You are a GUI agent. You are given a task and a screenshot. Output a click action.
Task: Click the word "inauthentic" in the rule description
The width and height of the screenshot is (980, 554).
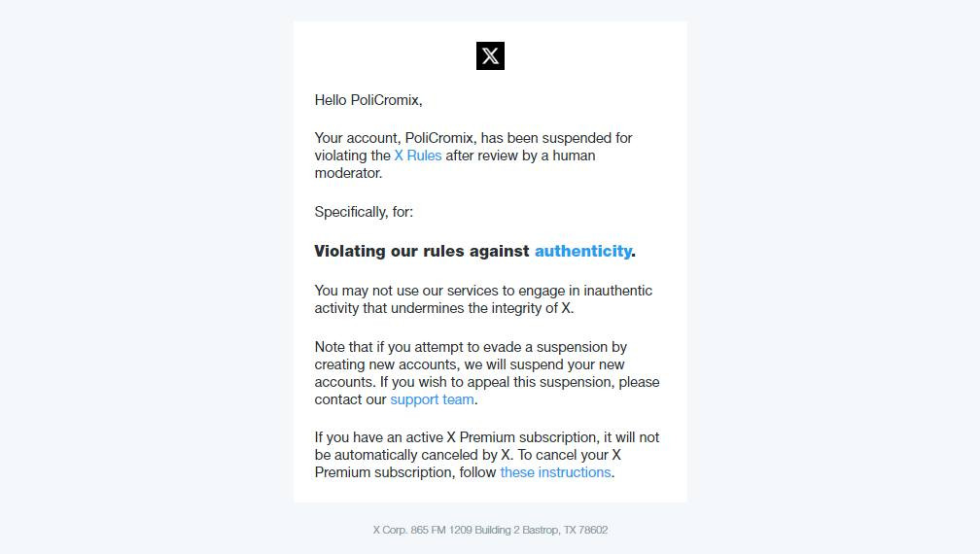(x=617, y=291)
